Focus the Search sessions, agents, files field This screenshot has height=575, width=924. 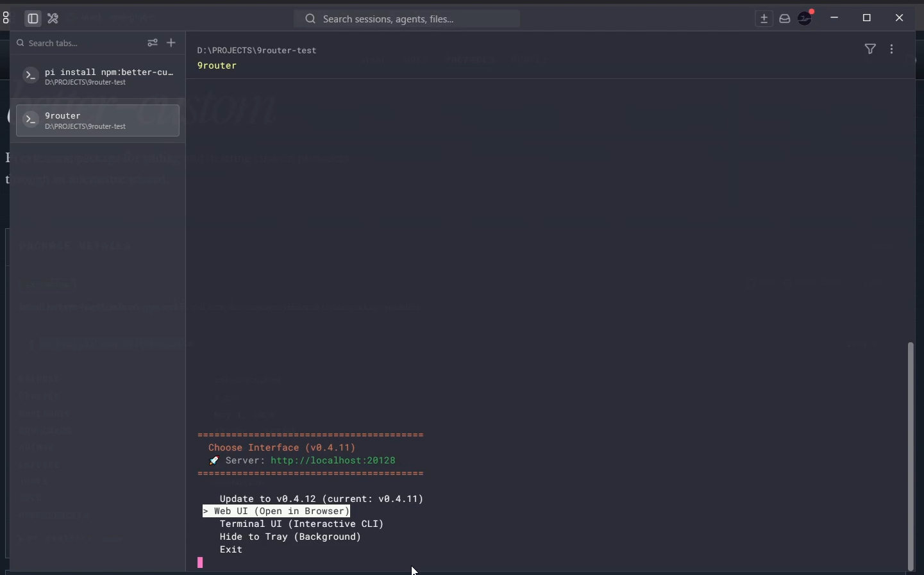coord(408,19)
